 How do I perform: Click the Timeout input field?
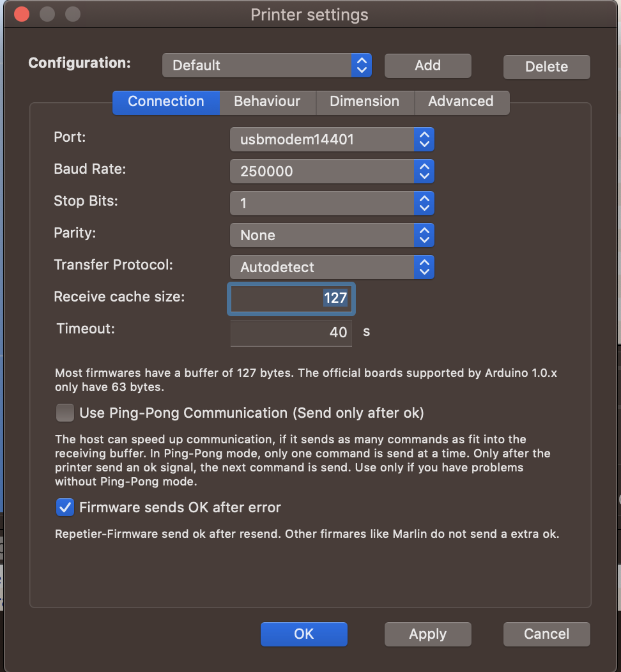291,333
